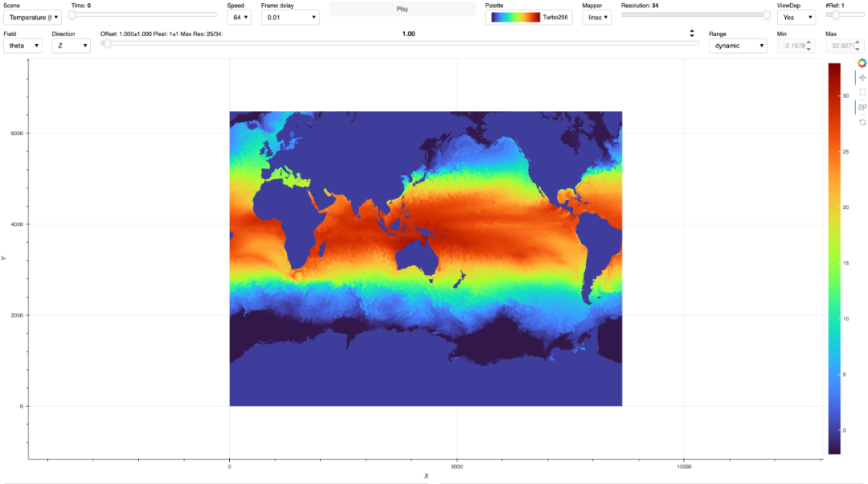Viewport: 868px width, 484px height.
Task: Click the Reset plot view icon
Action: (x=862, y=122)
